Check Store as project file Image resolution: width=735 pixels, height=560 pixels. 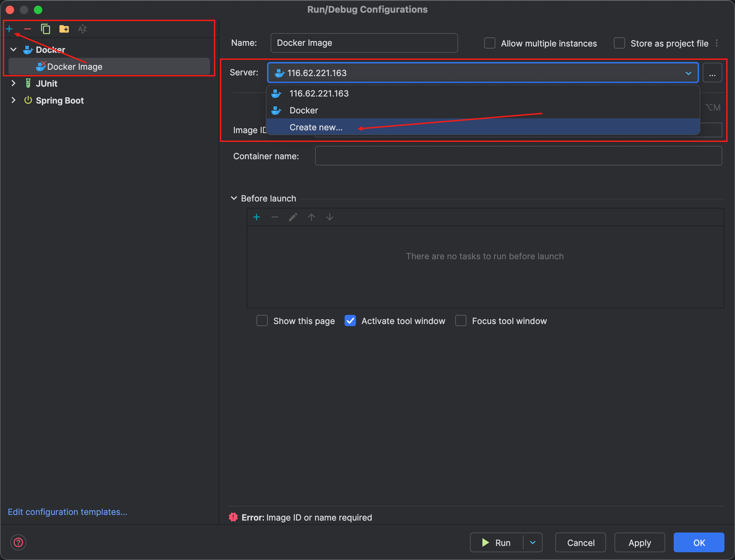click(x=620, y=43)
